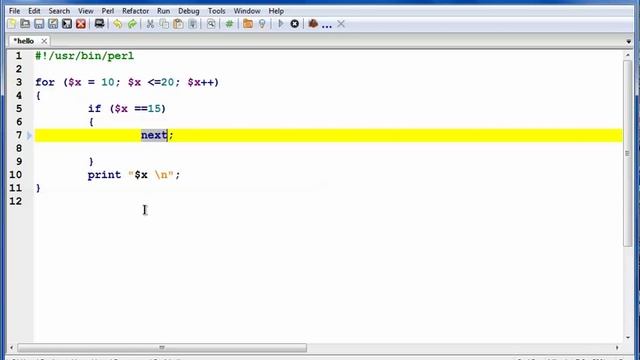Click the vertical scrollbar up arrow
Image resolution: width=640 pixels, height=360 pixels.
(x=628, y=55)
